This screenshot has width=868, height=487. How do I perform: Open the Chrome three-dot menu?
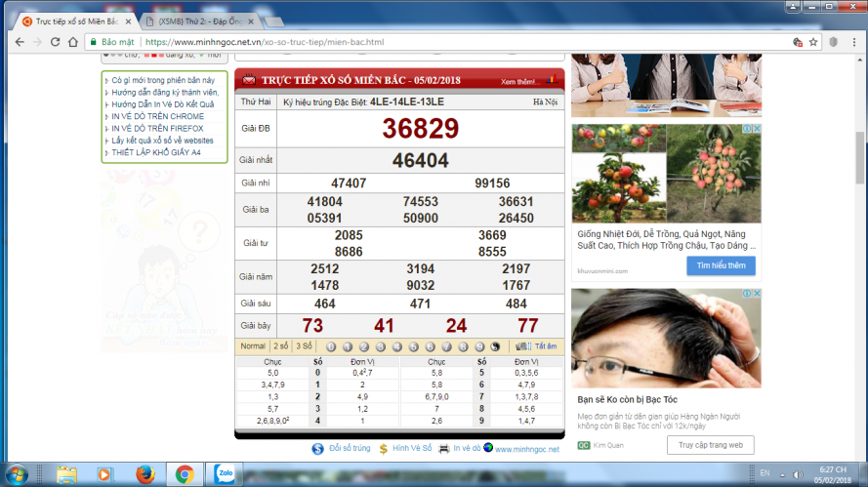coord(854,42)
